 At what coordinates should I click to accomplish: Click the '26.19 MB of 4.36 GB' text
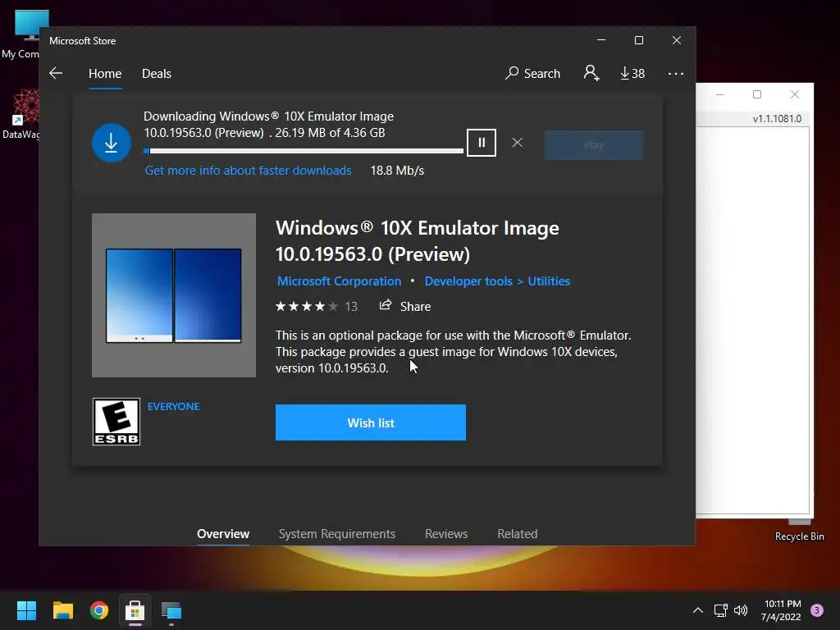[330, 133]
